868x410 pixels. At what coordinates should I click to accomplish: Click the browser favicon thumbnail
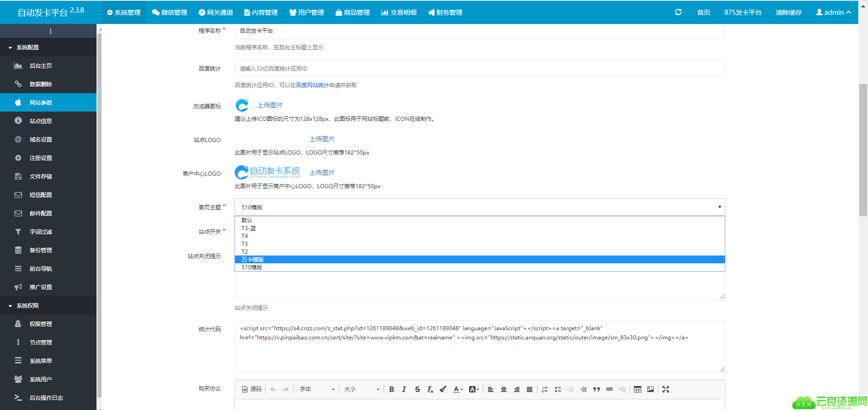(242, 106)
